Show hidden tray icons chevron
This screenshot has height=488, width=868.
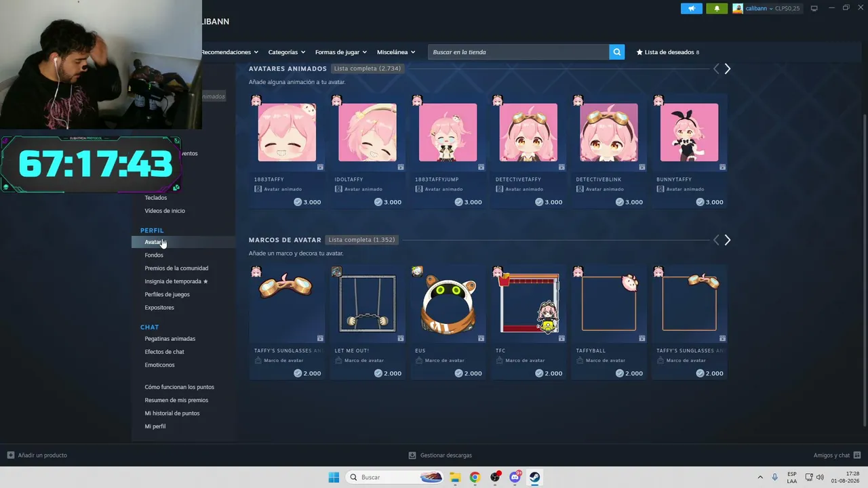click(760, 477)
